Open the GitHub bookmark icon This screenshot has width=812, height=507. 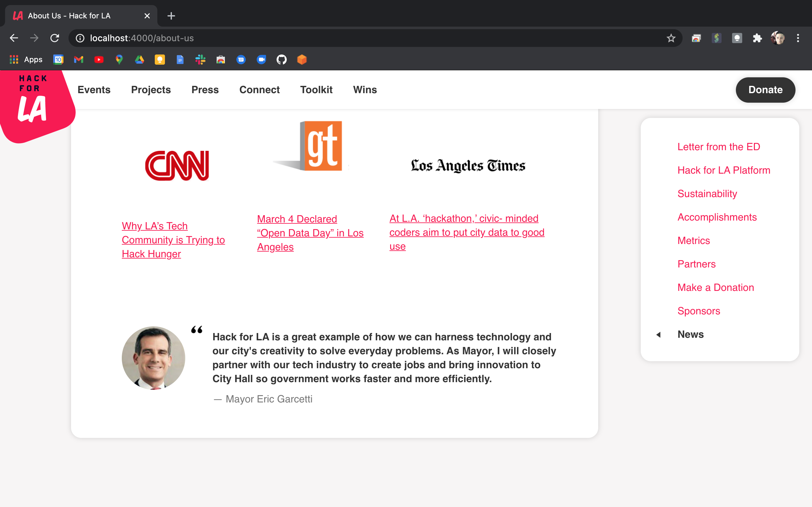282,60
